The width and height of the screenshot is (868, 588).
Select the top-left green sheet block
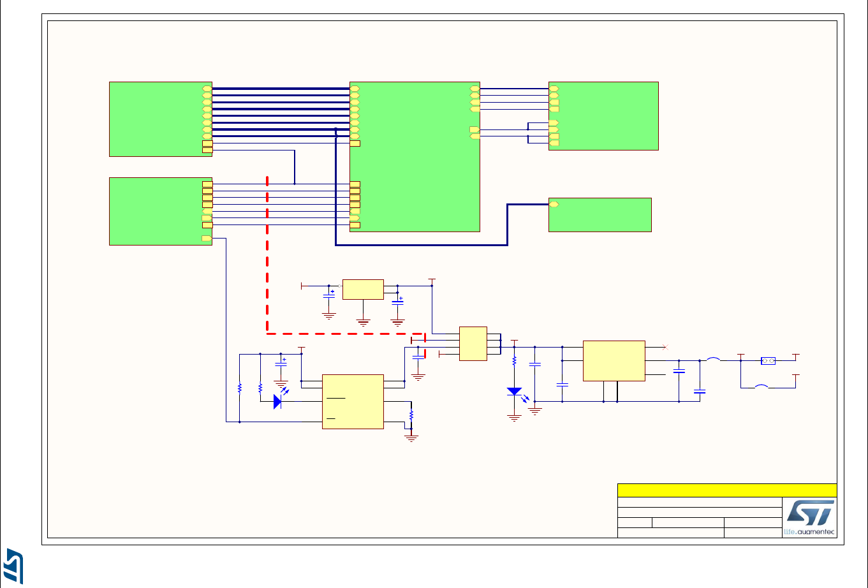[161, 119]
